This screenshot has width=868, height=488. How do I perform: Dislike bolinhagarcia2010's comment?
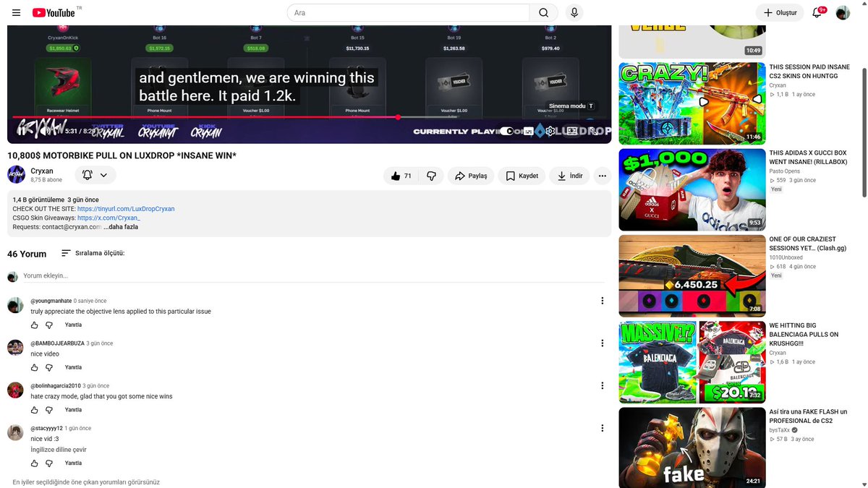[49, 410]
